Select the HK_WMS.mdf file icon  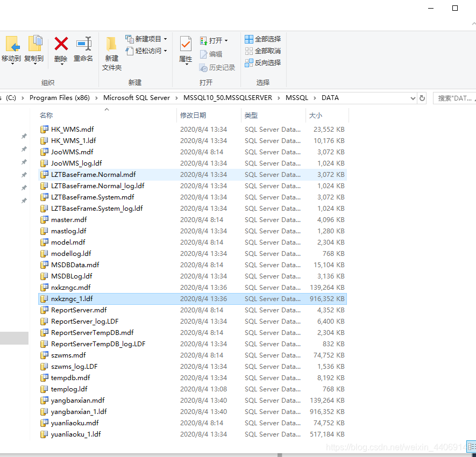44,129
